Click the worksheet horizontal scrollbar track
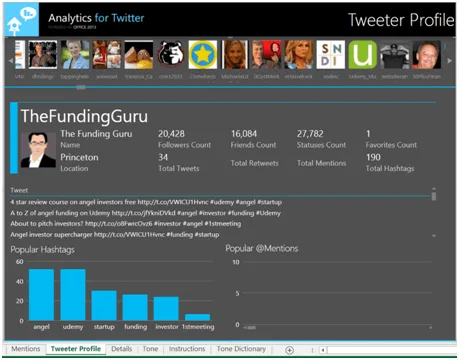This screenshot has height=360, width=459. coord(392,350)
